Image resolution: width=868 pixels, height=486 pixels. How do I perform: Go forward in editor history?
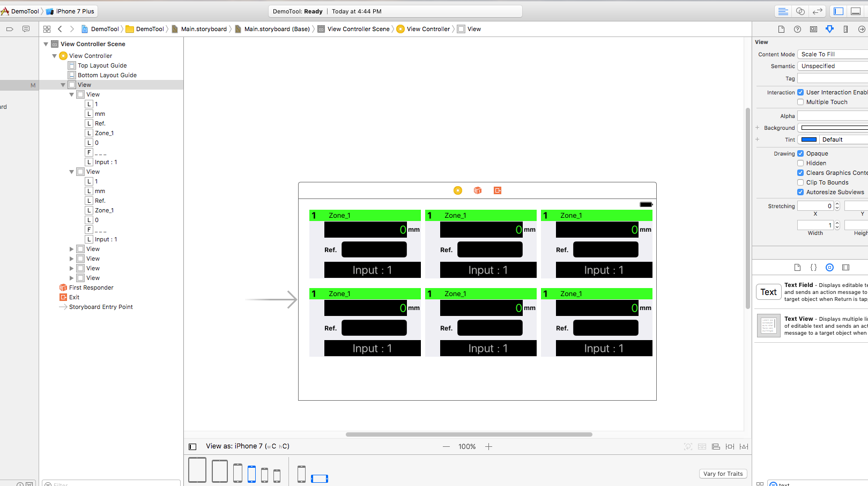72,29
